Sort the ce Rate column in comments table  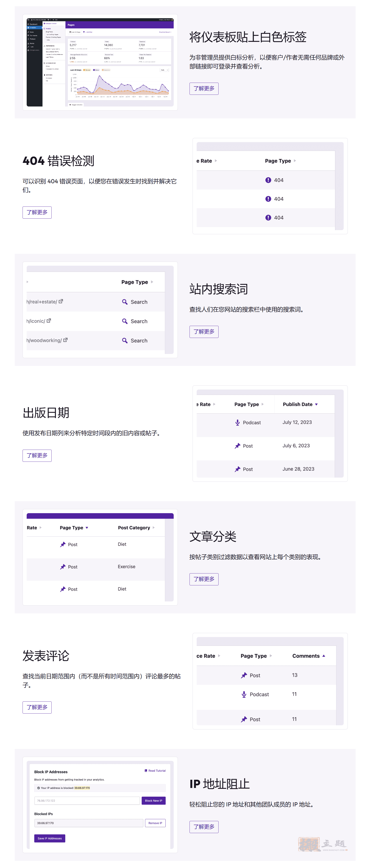208,656
